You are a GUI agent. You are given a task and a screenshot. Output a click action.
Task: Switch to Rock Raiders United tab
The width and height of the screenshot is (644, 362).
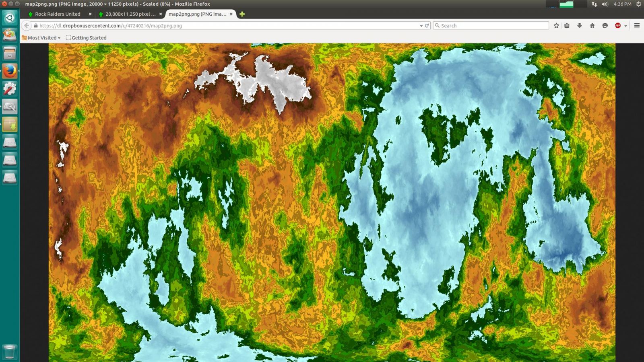pos(57,14)
